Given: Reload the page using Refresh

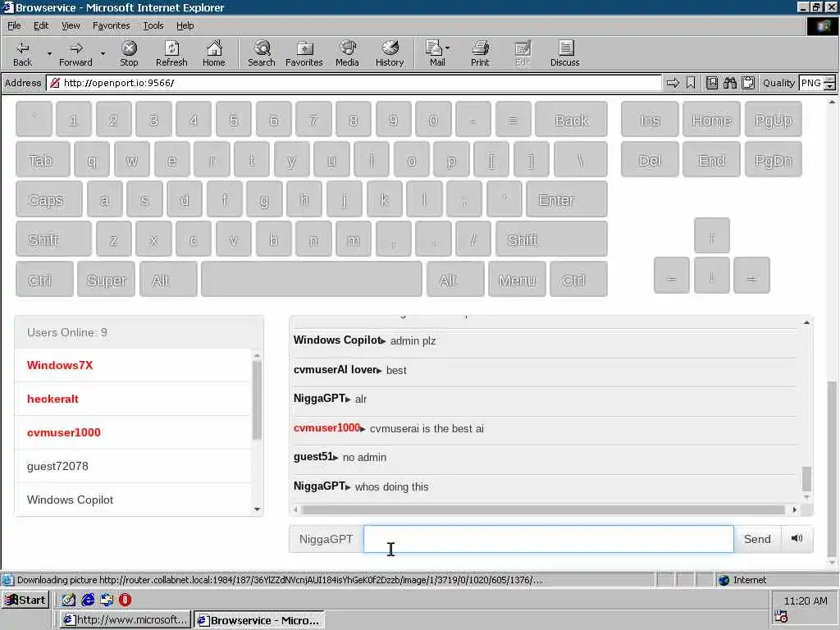Looking at the screenshot, I should [171, 53].
